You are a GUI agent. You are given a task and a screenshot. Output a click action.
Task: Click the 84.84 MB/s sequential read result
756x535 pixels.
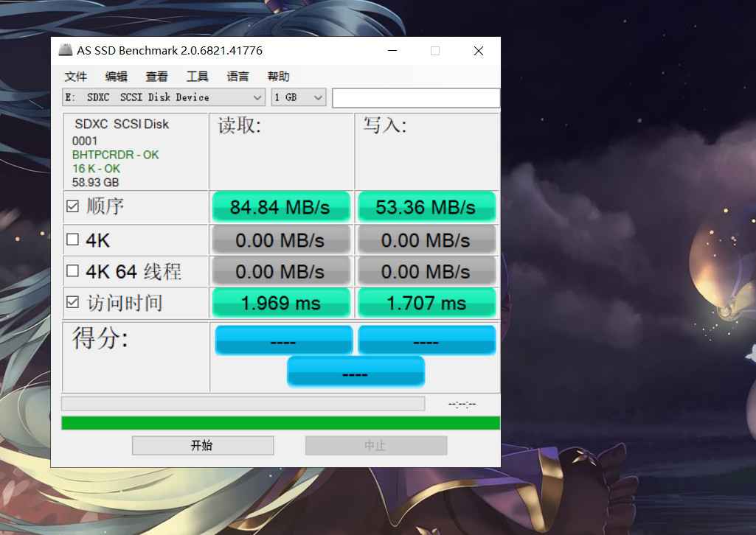[280, 207]
